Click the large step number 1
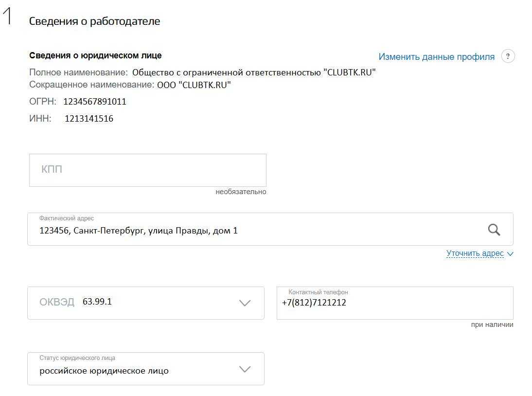This screenshot has width=532, height=396. 7,17
